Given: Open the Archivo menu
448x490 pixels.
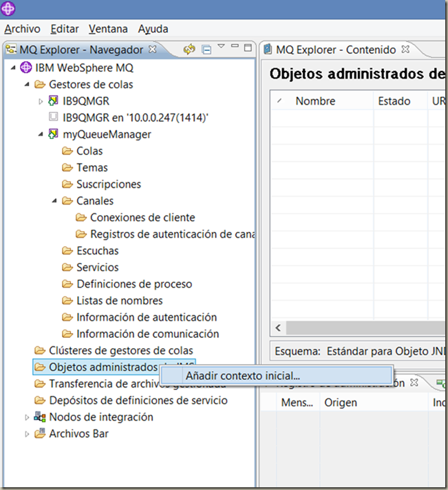Looking at the screenshot, I should tap(22, 29).
